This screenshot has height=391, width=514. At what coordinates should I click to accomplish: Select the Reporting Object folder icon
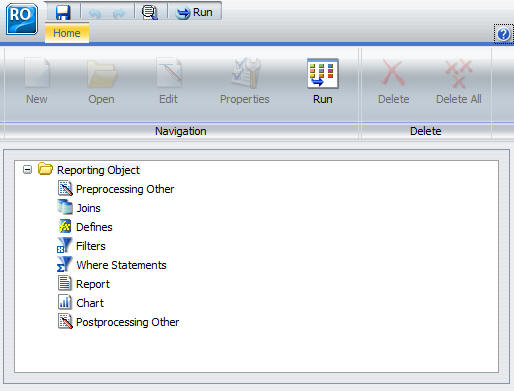click(45, 169)
